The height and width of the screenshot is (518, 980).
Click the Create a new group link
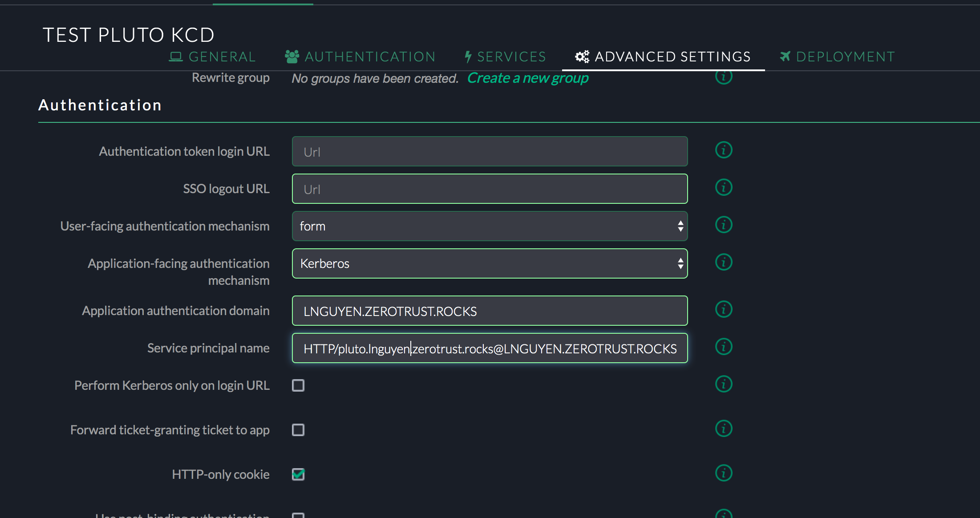pos(528,78)
